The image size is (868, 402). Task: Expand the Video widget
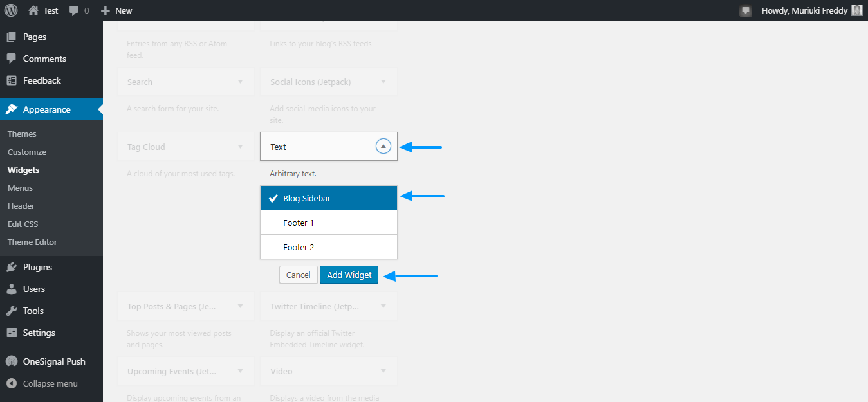[383, 371]
